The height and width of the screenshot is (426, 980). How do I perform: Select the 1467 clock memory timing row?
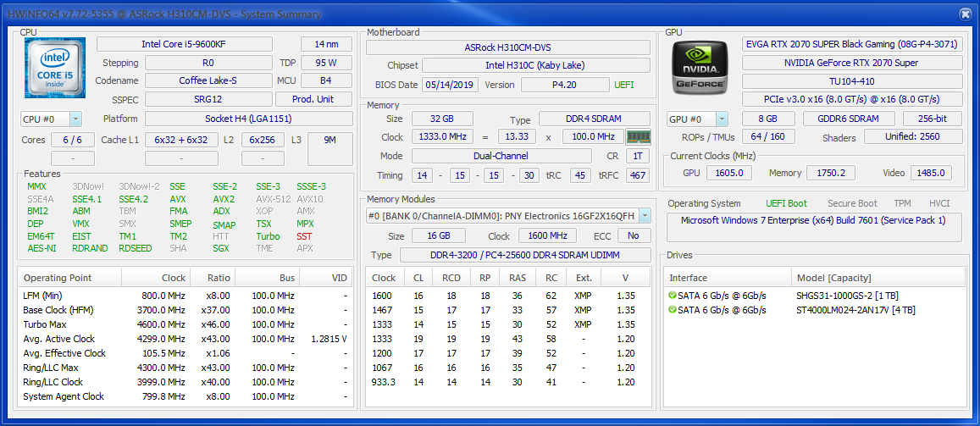[507, 310]
